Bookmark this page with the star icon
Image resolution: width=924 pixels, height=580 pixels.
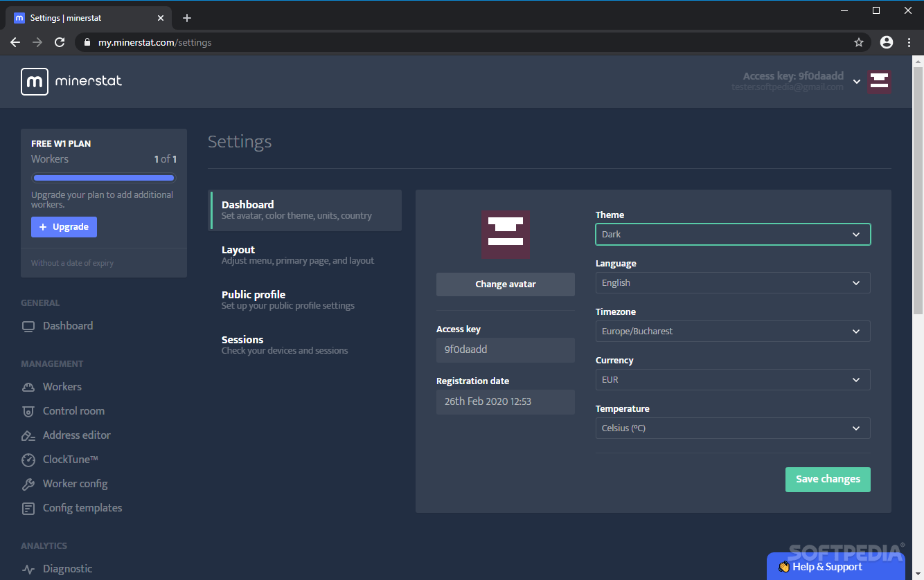[859, 42]
